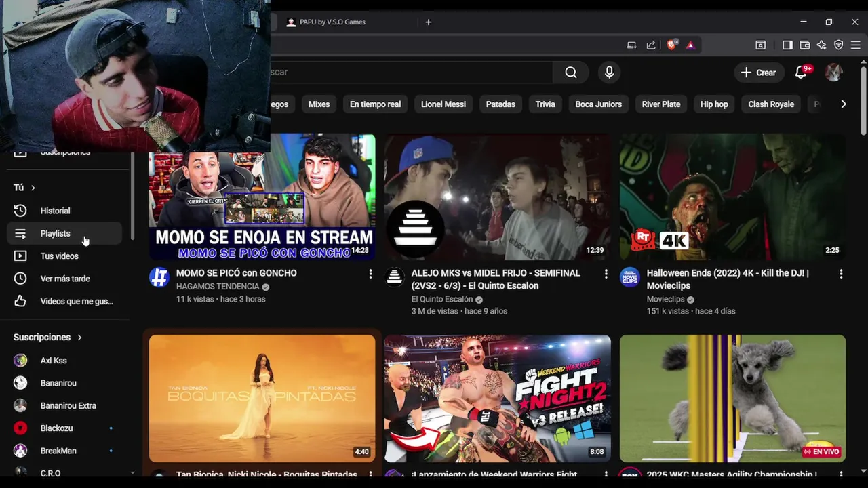Expand the Tú section chevron
This screenshot has height=488, width=868.
33,188
